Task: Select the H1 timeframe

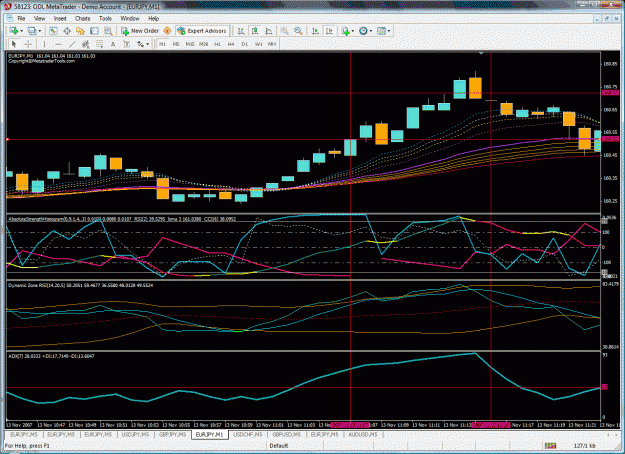Action: point(217,44)
